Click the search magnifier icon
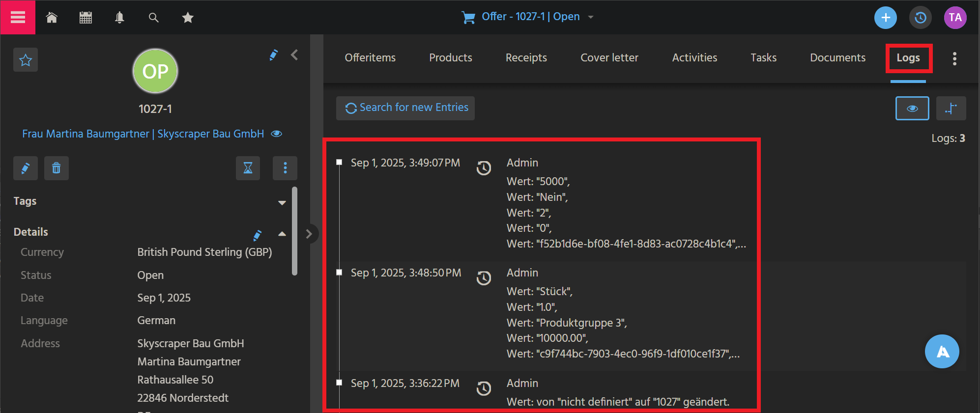Image resolution: width=980 pixels, height=413 pixels. [x=154, y=18]
